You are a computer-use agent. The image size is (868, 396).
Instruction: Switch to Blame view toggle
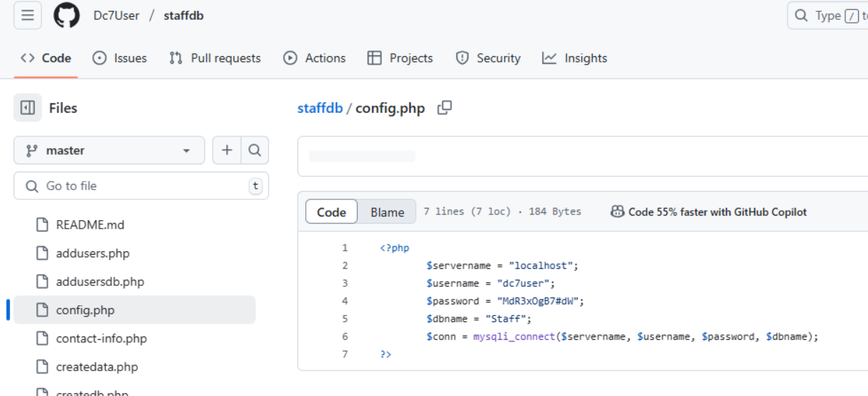point(387,212)
